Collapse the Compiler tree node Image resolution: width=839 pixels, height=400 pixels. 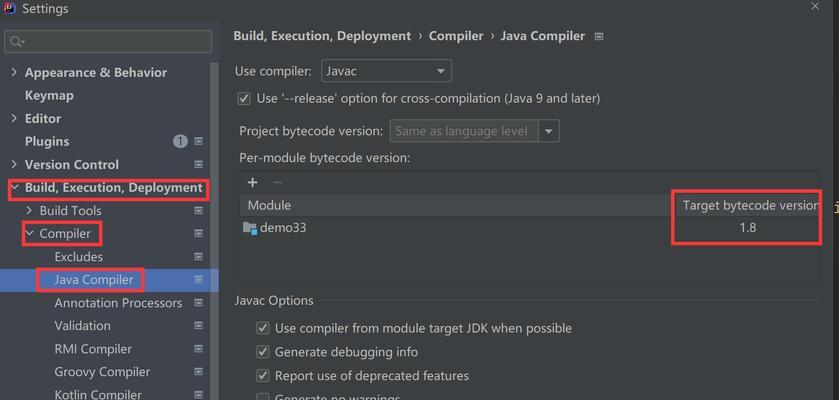[x=29, y=234]
